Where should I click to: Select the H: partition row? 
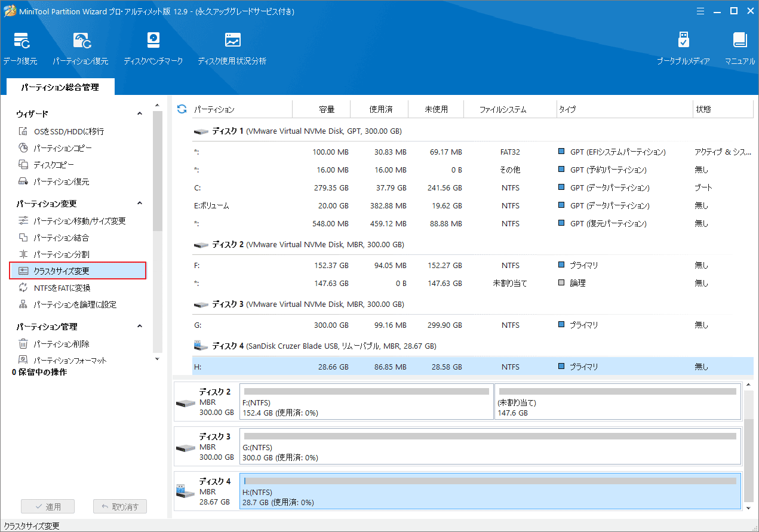click(473, 367)
